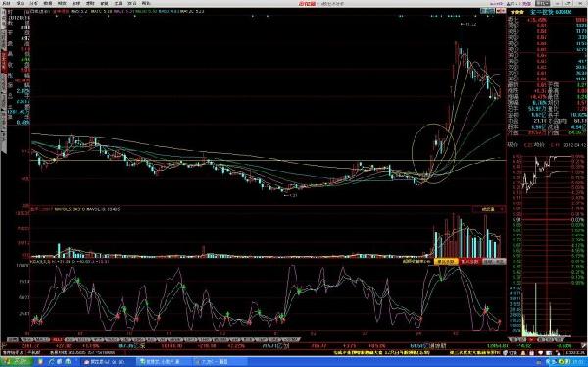Click the heart-shaped icon in the status bar
This screenshot has height=367, width=588.
coord(540,353)
